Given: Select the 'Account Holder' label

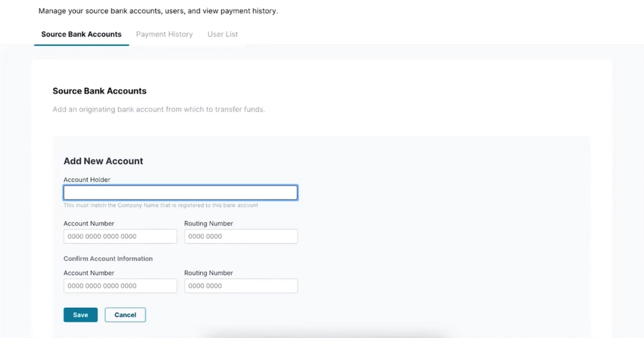Looking at the screenshot, I should pos(87,180).
